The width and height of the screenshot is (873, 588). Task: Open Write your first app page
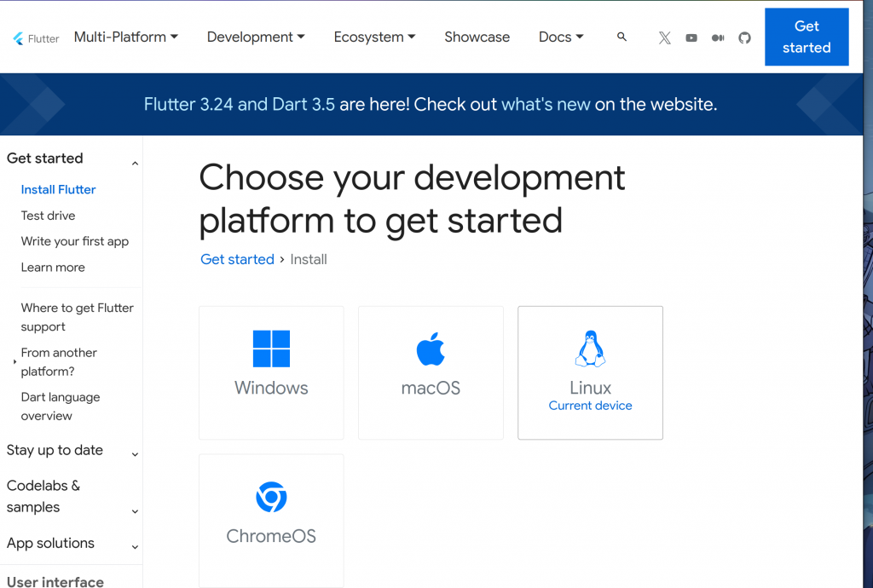click(x=75, y=241)
